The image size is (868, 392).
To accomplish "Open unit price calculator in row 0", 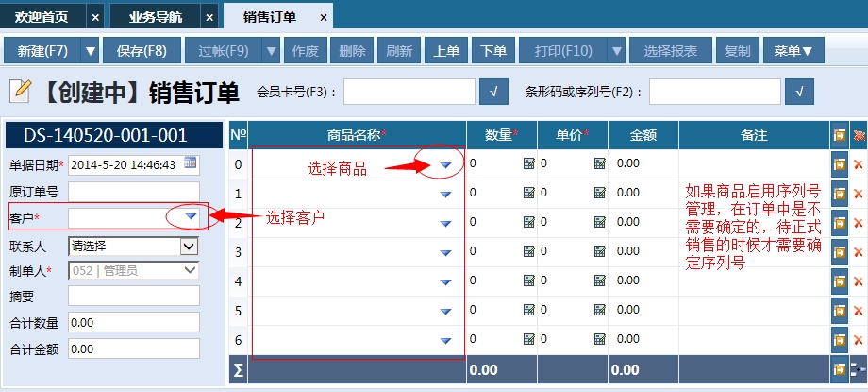I will tap(599, 163).
